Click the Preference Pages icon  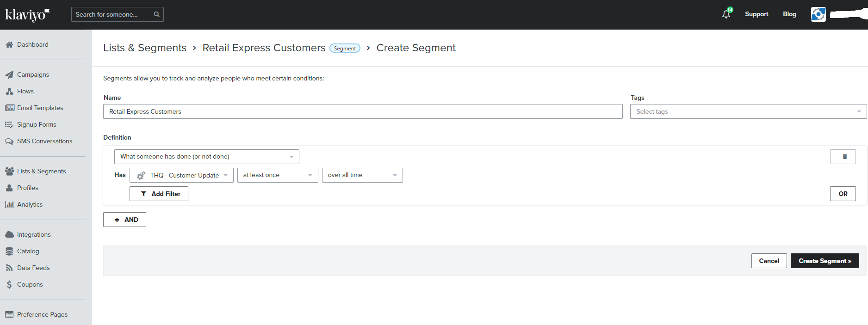coord(9,314)
